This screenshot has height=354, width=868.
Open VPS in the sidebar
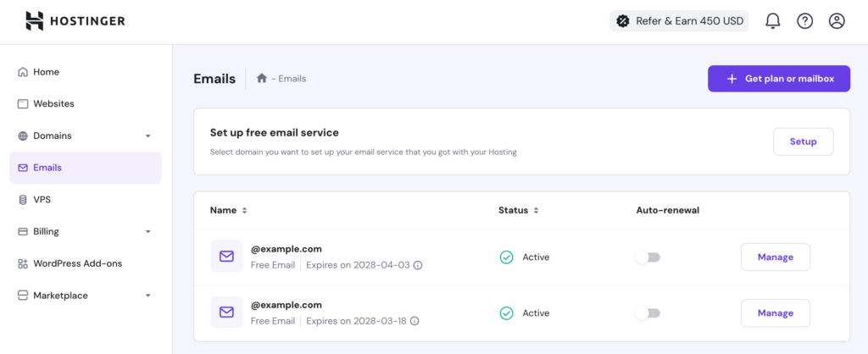42,199
